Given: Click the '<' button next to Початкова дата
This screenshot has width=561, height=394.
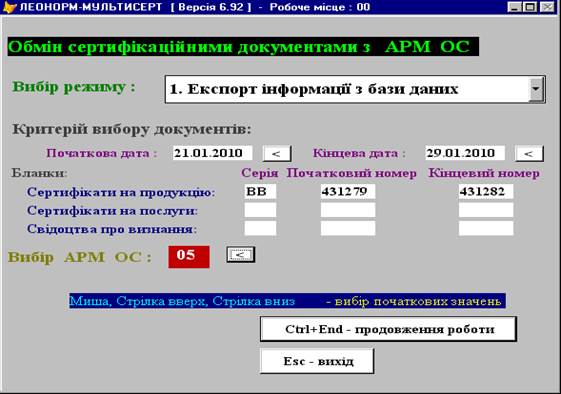Looking at the screenshot, I should coord(277,154).
